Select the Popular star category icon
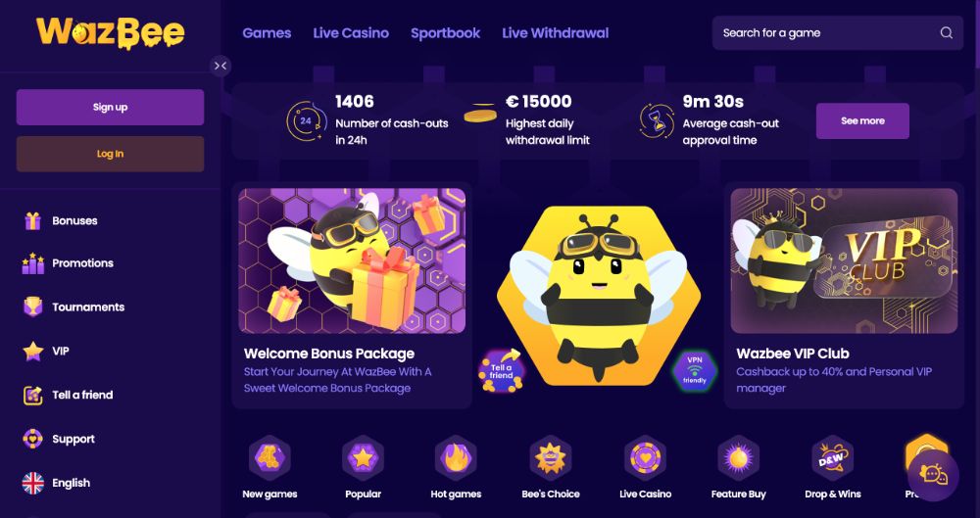This screenshot has height=518, width=980. tap(363, 458)
